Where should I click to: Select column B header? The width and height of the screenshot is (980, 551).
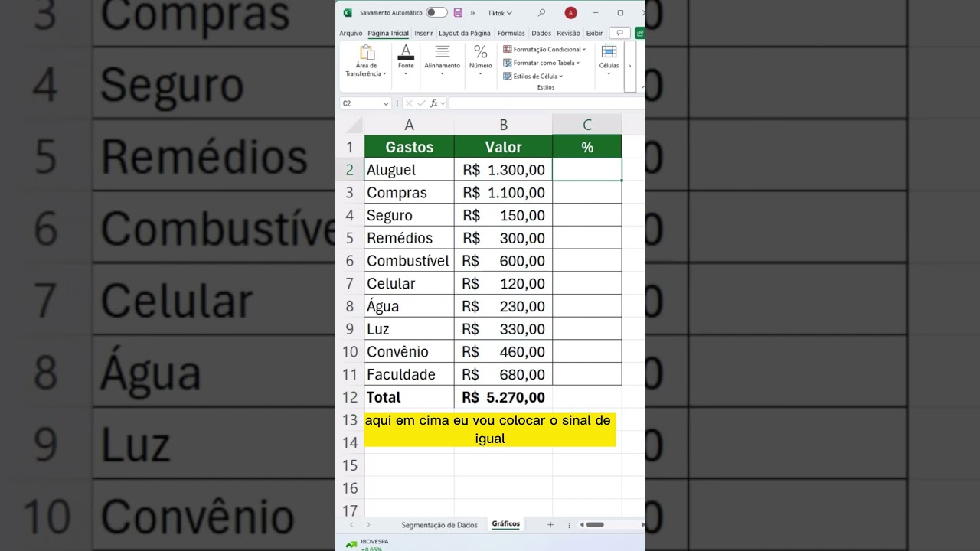coord(503,125)
